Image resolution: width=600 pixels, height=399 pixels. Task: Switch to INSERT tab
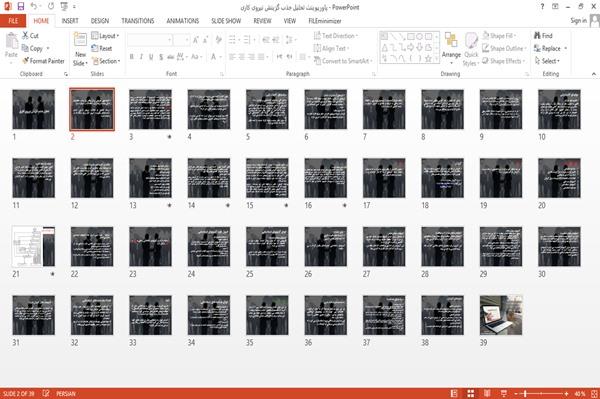tap(70, 21)
